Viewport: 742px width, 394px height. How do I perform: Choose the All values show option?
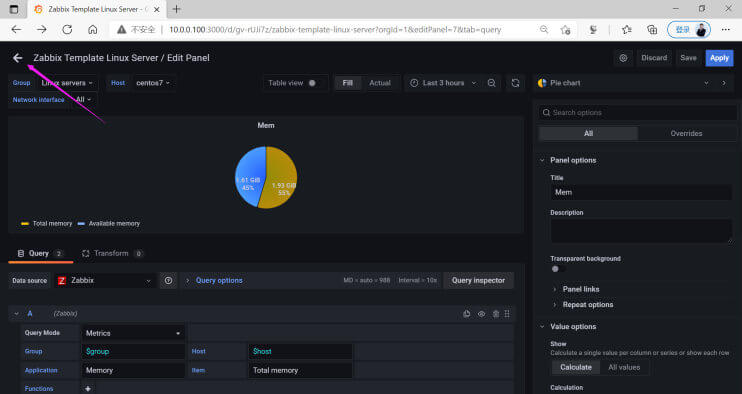pos(624,367)
